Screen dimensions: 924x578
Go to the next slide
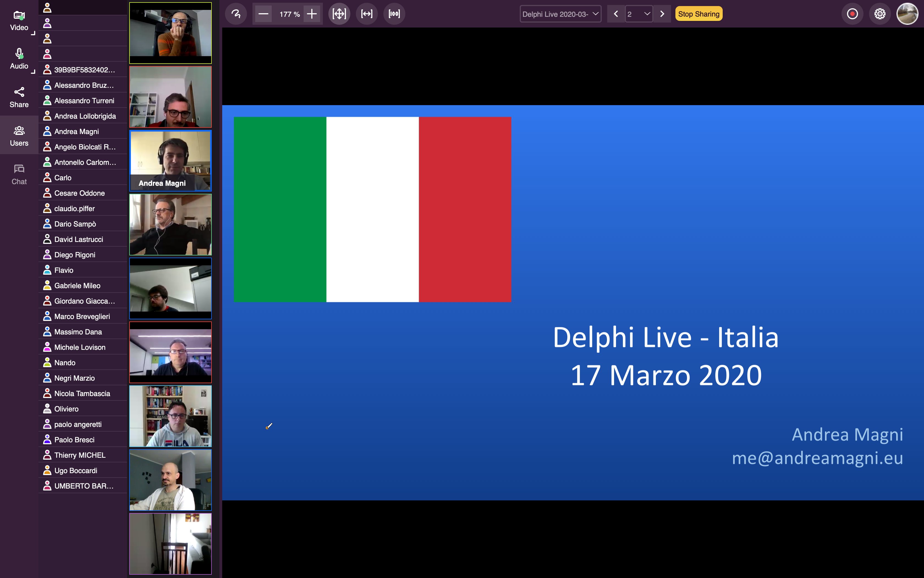coord(662,14)
